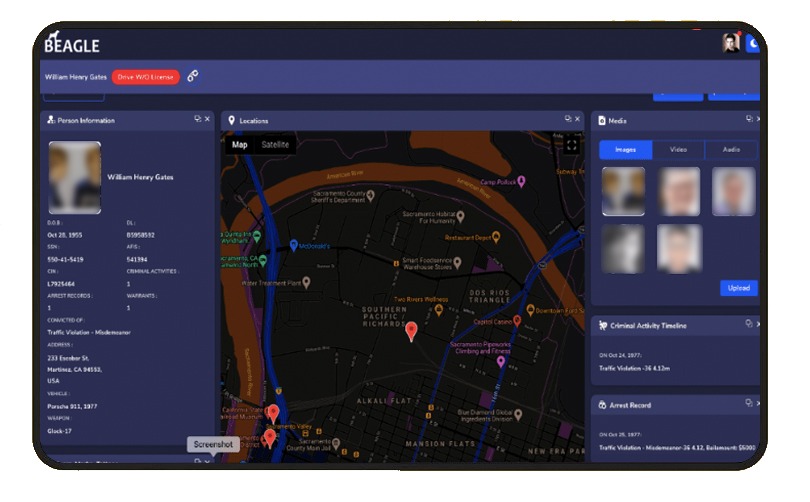Click red marker near California State Railroad Museum
Image resolution: width=810 pixels, height=502 pixels.
point(273,414)
